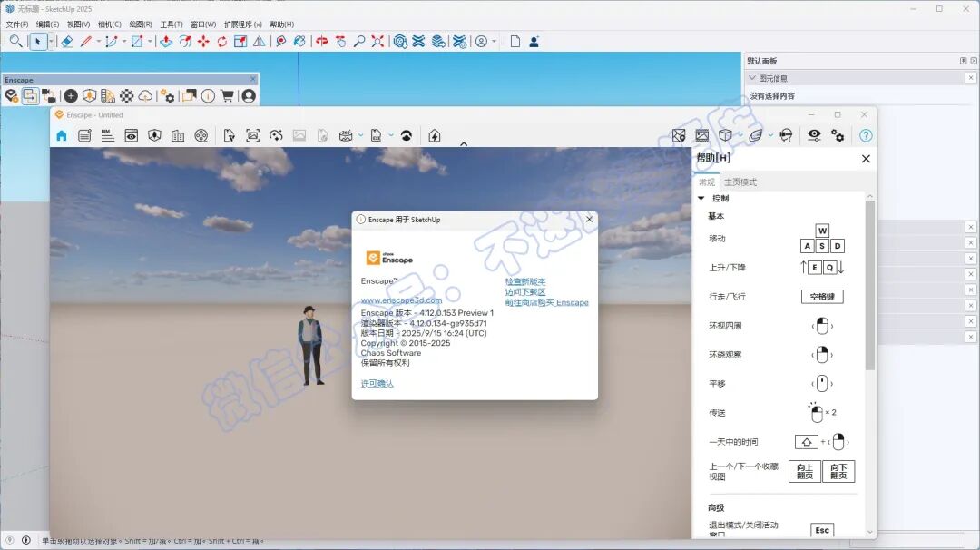This screenshot has height=550, width=980.
Task: Open the Enscape store cart icon
Action: (x=227, y=95)
